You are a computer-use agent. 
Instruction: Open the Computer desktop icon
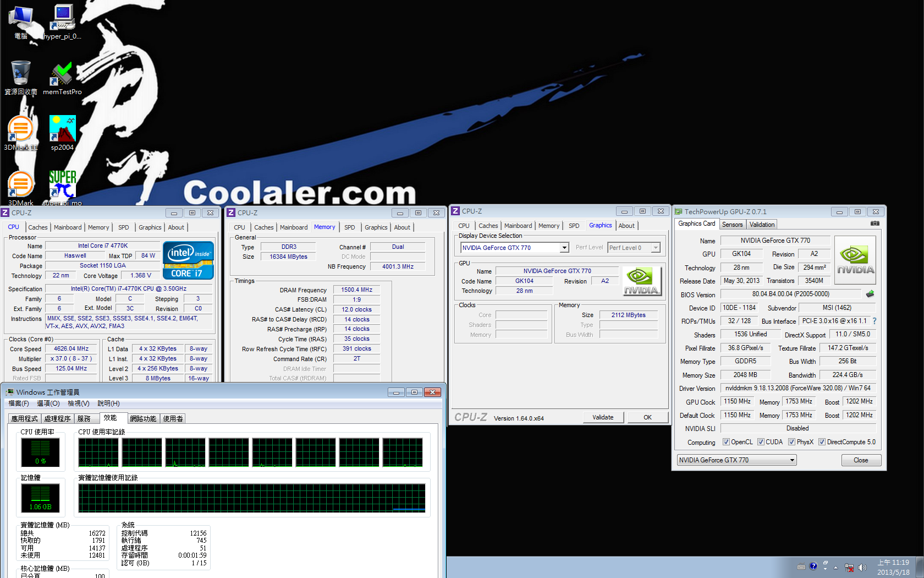pyautogui.click(x=21, y=22)
